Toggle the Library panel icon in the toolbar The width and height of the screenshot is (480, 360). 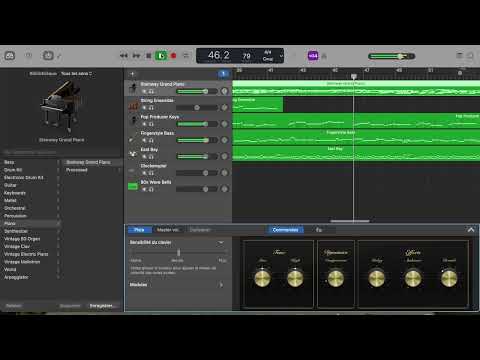coord(10,56)
